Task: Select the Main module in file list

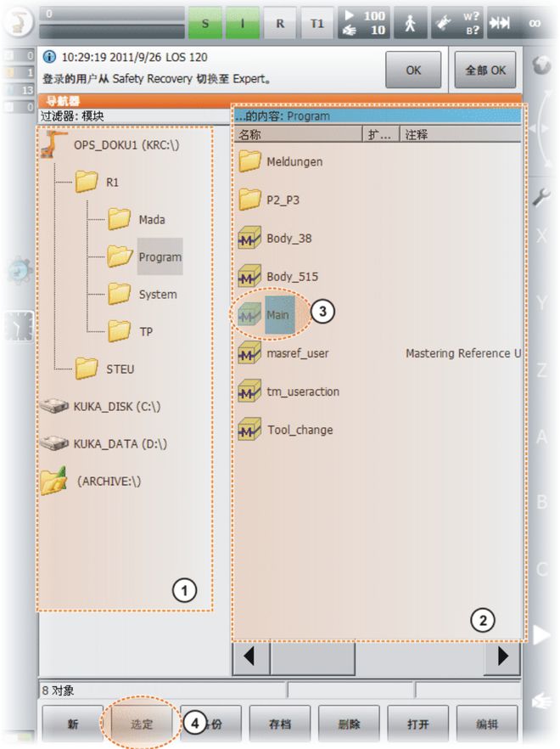Action: pyautogui.click(x=277, y=315)
